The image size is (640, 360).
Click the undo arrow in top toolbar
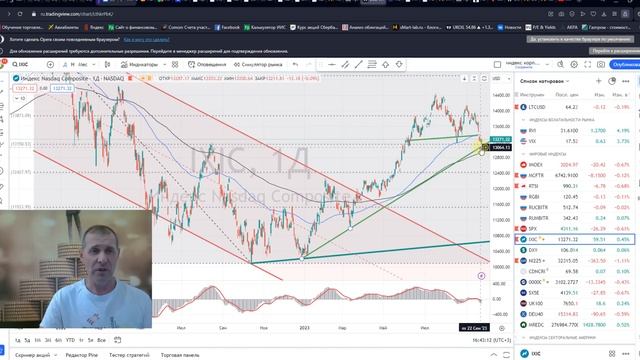295,64
